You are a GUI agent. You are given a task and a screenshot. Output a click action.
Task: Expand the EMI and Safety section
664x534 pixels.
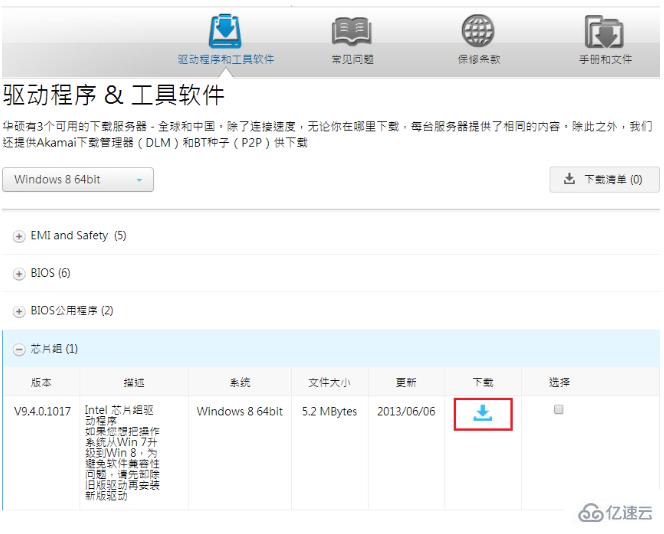(19, 236)
